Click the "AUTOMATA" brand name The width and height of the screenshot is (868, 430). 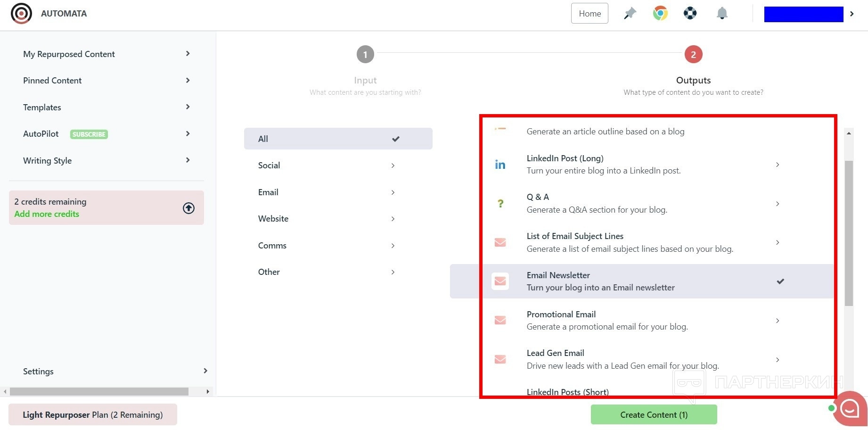64,14
